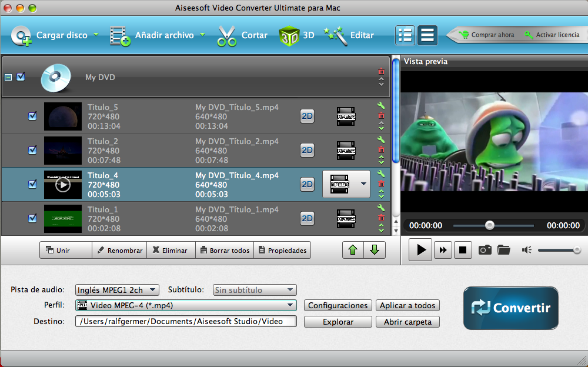Open the Subtítulo dropdown
Viewport: 588px width, 367px height.
tap(255, 290)
